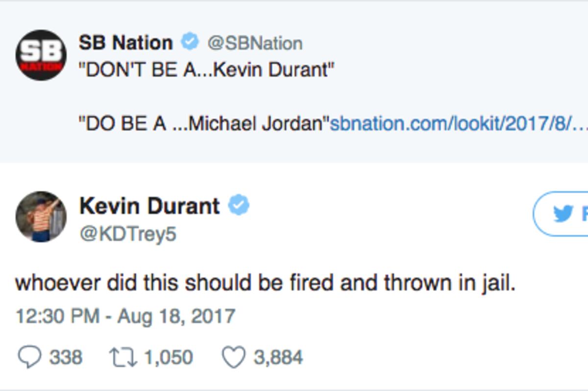Click the 12:30 PM Aug 18, 2017 timestamp
Image resolution: width=588 pixels, height=391 pixels.
pos(125,316)
